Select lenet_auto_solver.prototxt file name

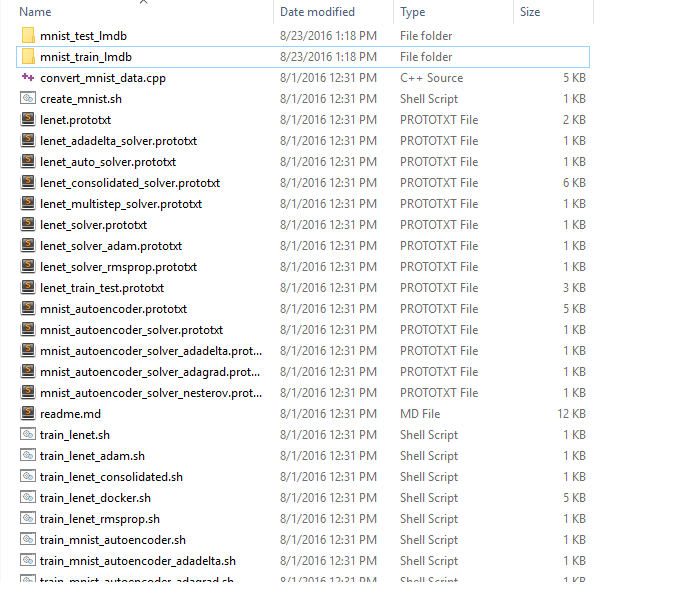[x=108, y=162]
